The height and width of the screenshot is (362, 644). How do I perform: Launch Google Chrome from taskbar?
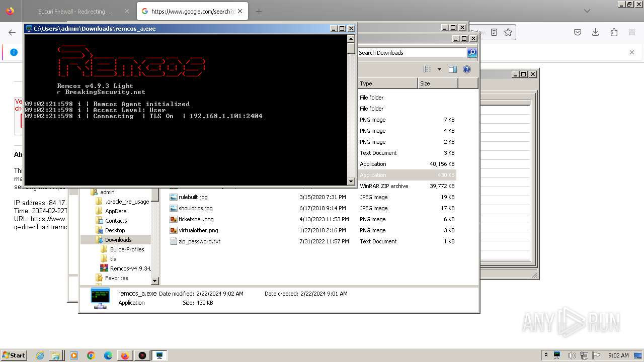(x=91, y=355)
